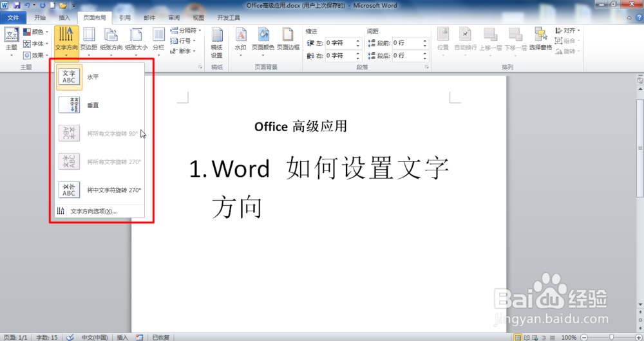Image resolution: width=644 pixels, height=341 pixels.
Task: Click the zoom slider handle
Action: point(611,337)
